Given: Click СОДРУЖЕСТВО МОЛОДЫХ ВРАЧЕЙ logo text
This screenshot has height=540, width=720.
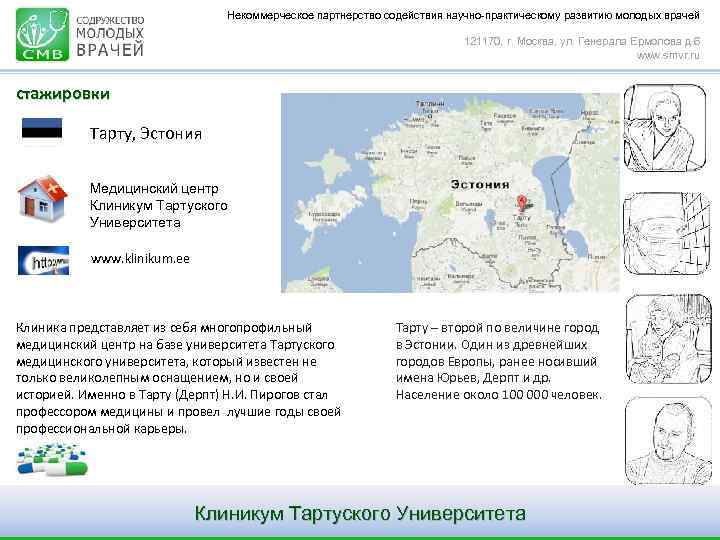Looking at the screenshot, I should pyautogui.click(x=110, y=36).
